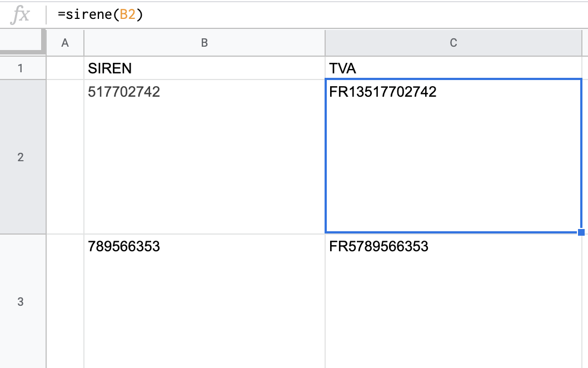588x368 pixels.
Task: Click the fx function icon
Action: coord(20,15)
